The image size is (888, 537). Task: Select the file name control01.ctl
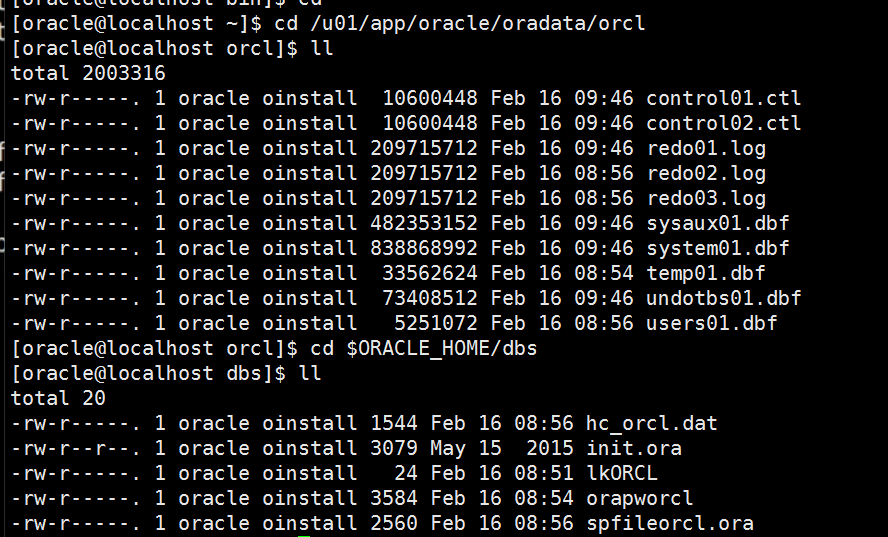click(x=723, y=98)
